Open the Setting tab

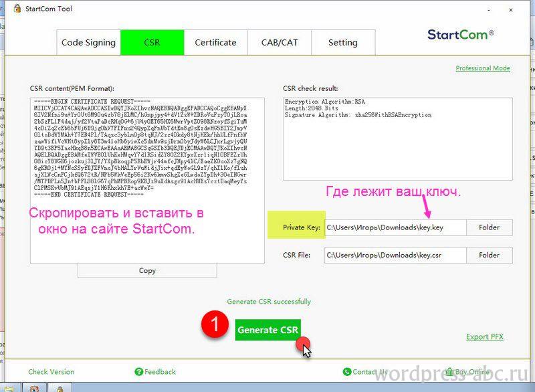coord(343,43)
